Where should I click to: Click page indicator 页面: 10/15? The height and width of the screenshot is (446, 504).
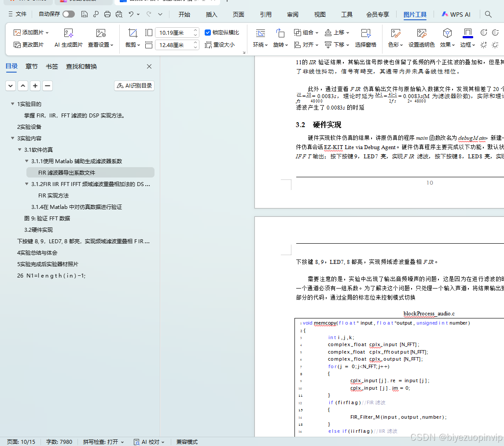tap(21, 442)
